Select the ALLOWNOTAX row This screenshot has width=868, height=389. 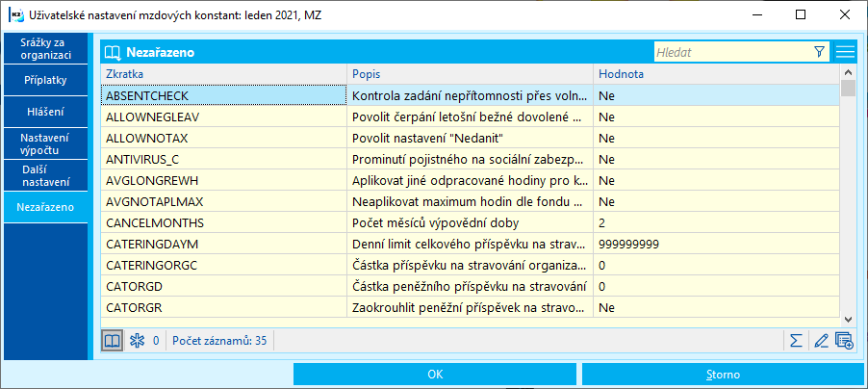click(x=470, y=138)
